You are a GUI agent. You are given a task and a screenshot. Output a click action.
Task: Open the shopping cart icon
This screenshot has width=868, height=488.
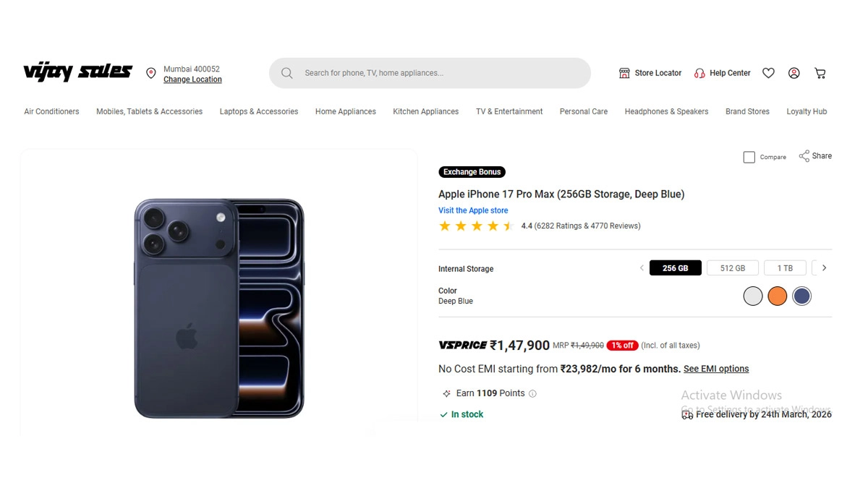coord(820,73)
